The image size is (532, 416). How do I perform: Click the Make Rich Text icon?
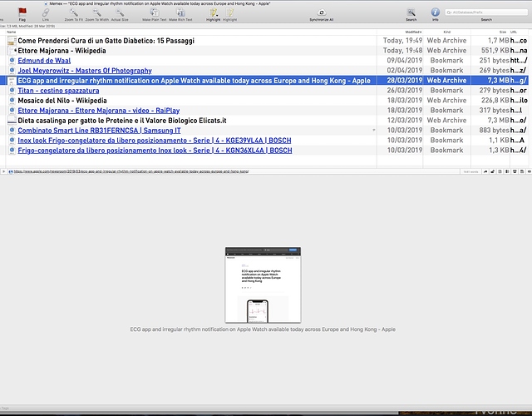click(180, 12)
